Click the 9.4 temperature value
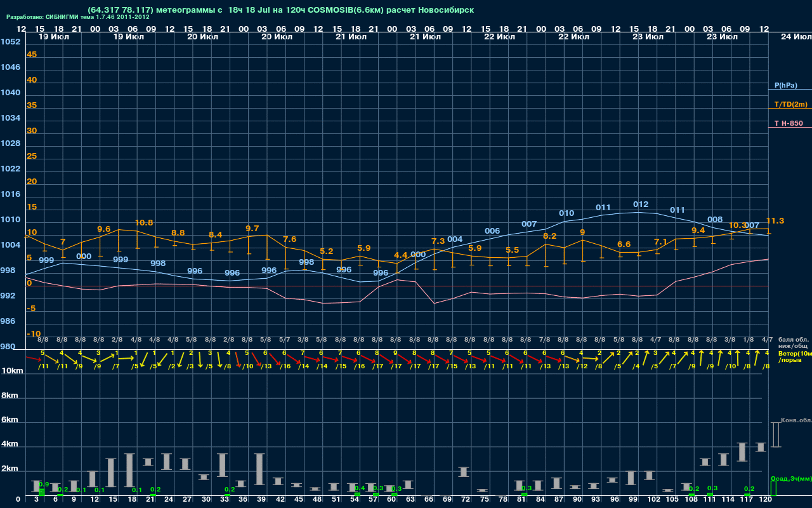The height and width of the screenshot is (508, 812). click(698, 231)
